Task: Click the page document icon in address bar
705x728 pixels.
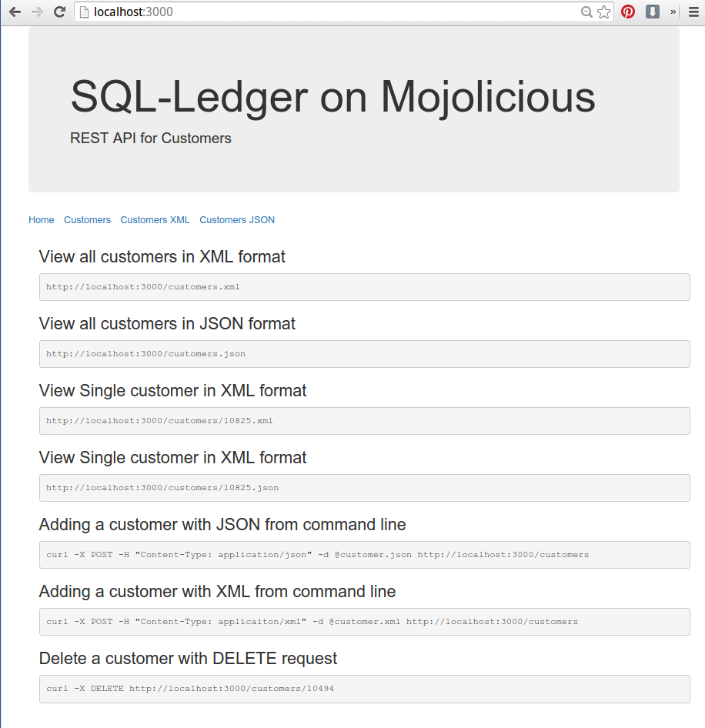Action: [84, 12]
